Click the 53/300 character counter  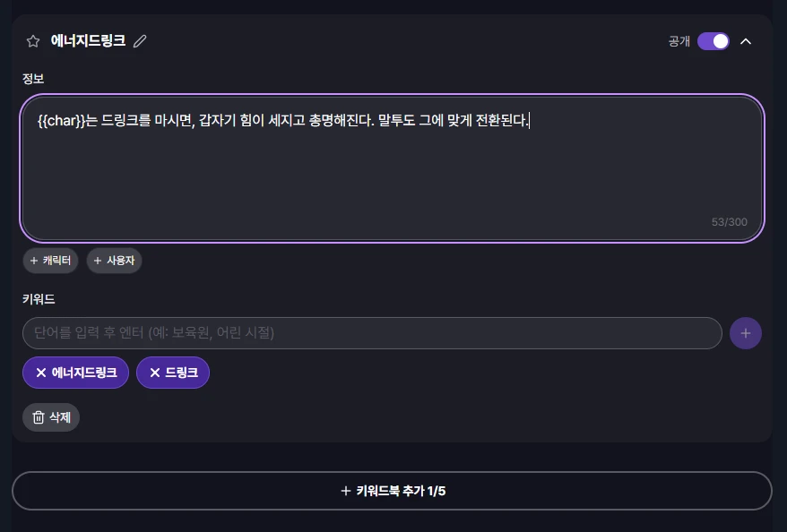click(x=729, y=222)
